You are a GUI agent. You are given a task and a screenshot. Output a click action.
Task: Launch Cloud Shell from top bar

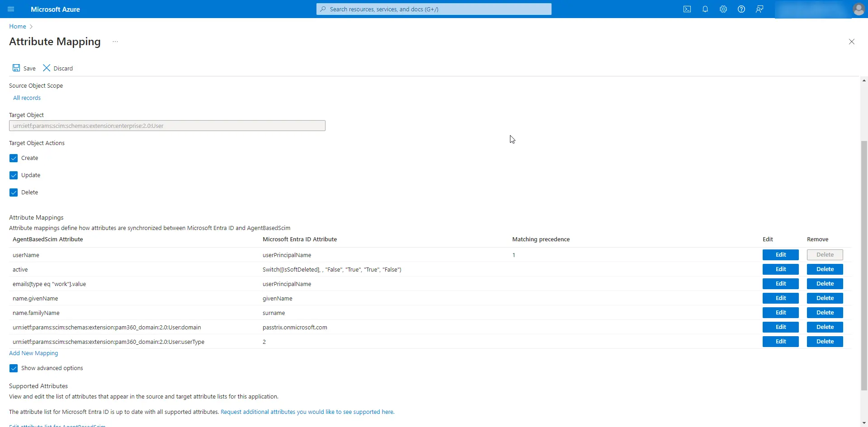coord(687,9)
